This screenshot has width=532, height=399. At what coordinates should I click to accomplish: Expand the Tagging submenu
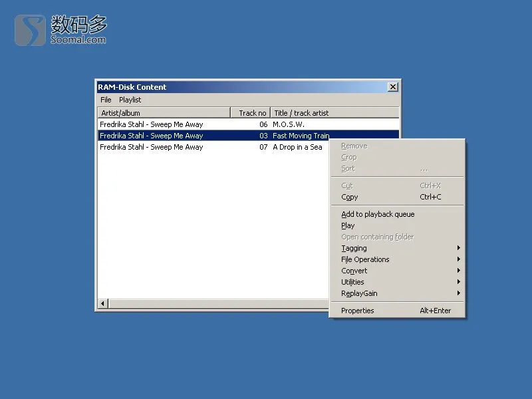(x=397, y=248)
